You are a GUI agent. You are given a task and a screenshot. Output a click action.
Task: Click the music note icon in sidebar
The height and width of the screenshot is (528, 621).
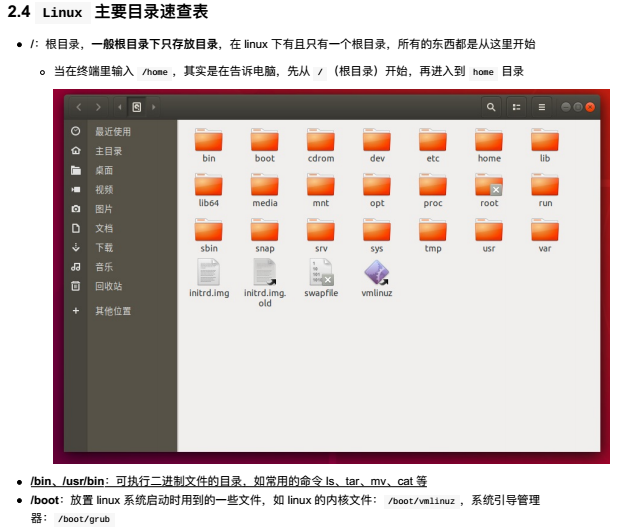click(76, 267)
